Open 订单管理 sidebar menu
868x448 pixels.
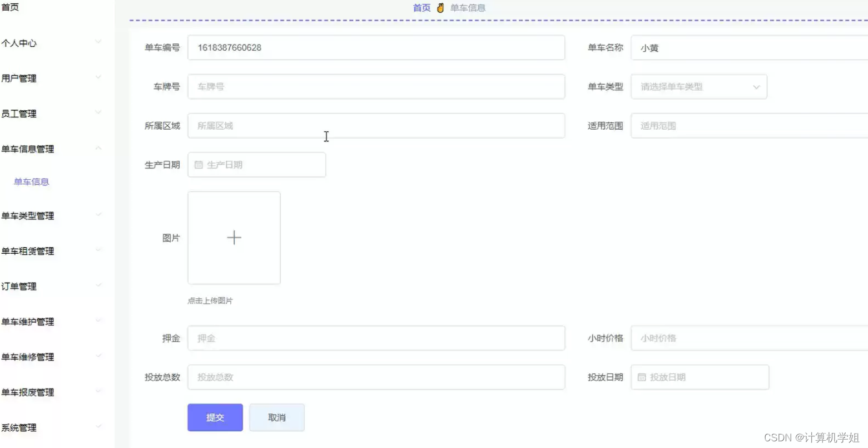click(19, 287)
